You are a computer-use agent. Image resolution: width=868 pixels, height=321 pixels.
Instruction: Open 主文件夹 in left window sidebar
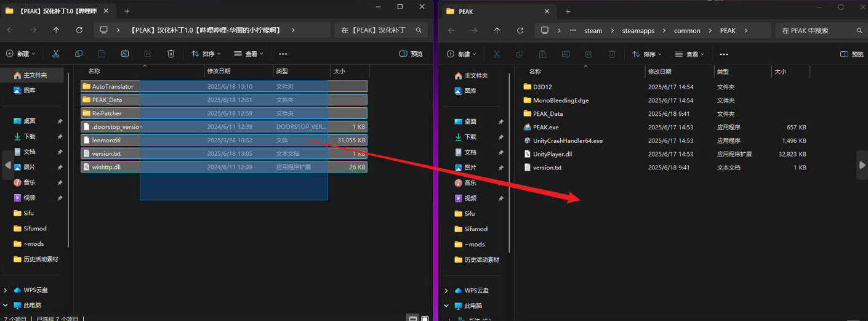(x=35, y=75)
